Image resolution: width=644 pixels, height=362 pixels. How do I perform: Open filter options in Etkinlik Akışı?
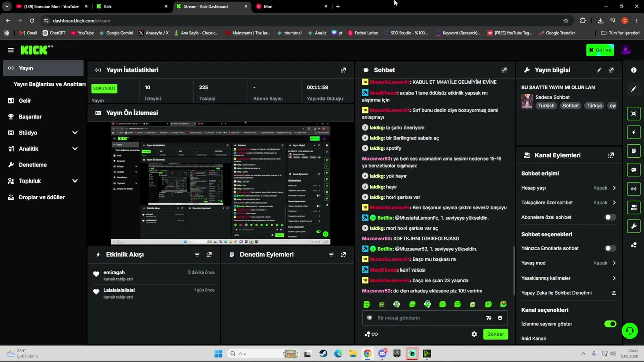[197, 255]
